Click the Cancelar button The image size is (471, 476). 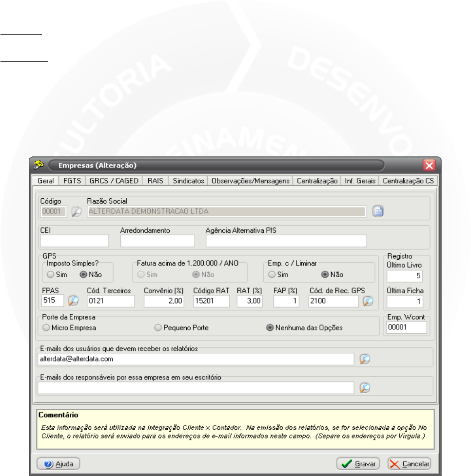click(410, 464)
